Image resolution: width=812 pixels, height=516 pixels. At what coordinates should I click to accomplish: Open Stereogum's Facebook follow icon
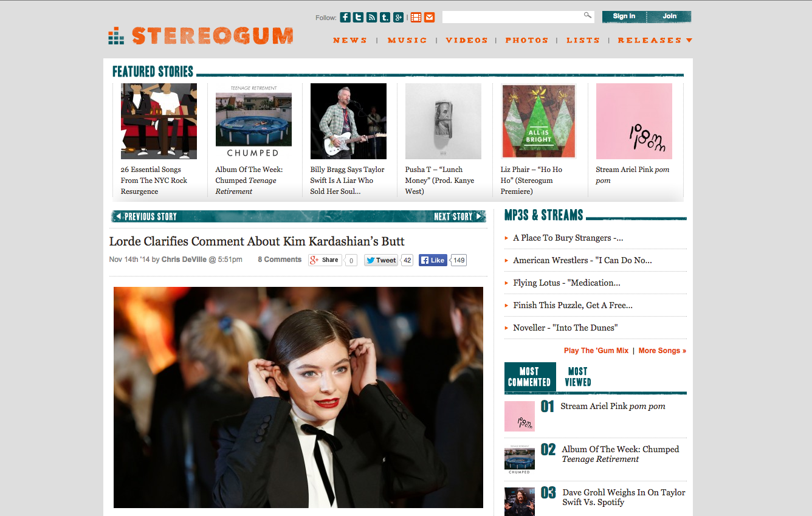[x=345, y=17]
